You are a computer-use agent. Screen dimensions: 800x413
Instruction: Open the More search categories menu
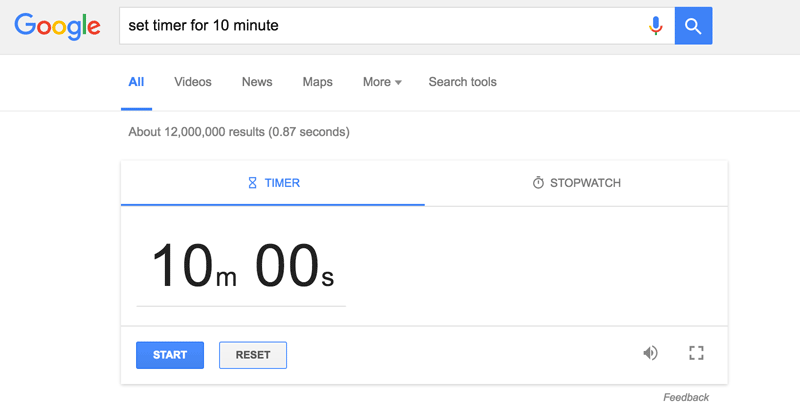[382, 82]
